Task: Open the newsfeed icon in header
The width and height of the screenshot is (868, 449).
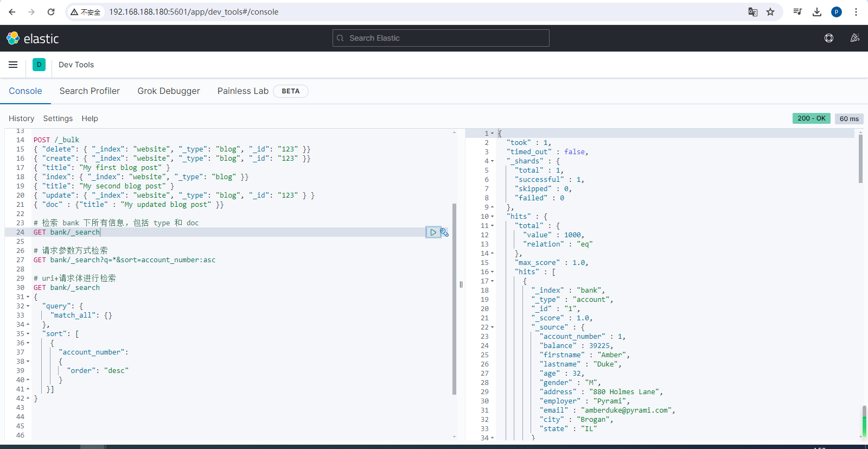Action: click(x=855, y=38)
